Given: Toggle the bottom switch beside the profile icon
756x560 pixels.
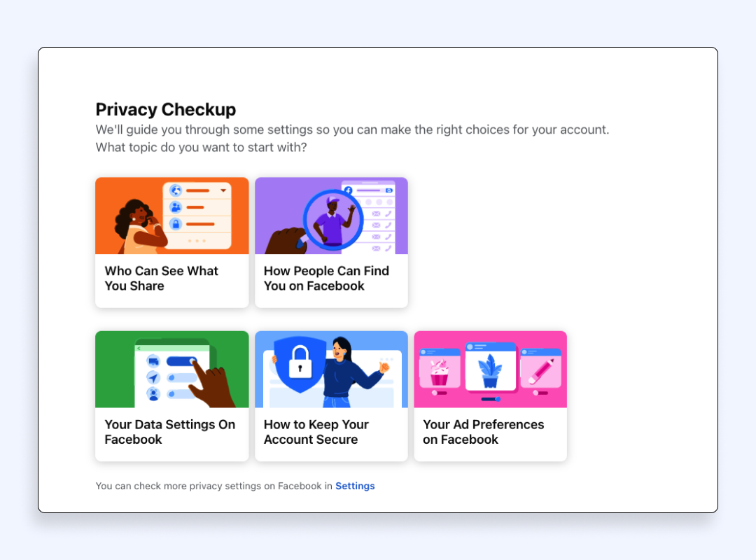Looking at the screenshot, I should click(x=181, y=393).
